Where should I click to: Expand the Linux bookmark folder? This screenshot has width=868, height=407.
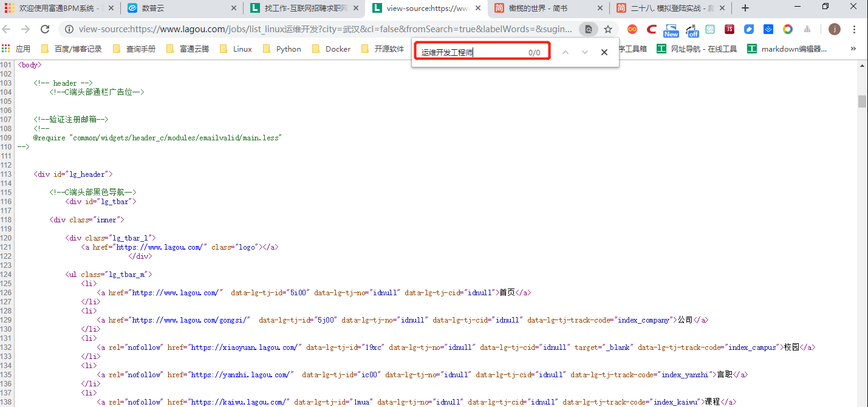(x=236, y=49)
